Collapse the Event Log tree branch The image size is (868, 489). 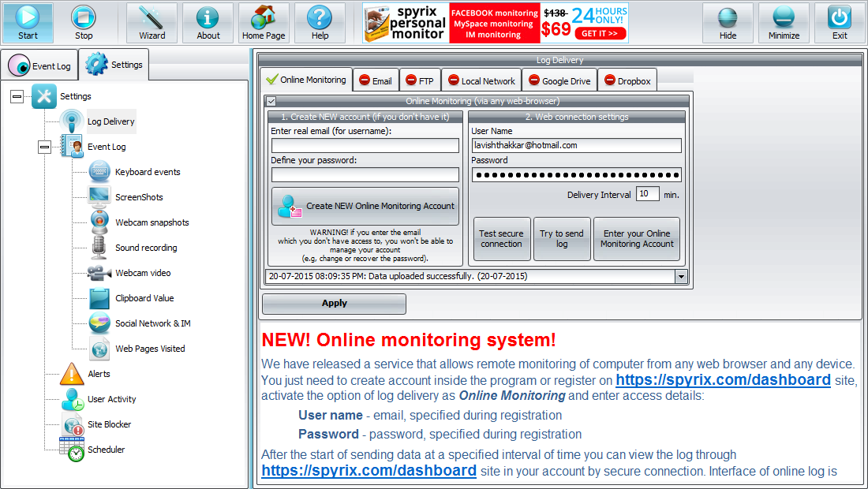point(44,147)
